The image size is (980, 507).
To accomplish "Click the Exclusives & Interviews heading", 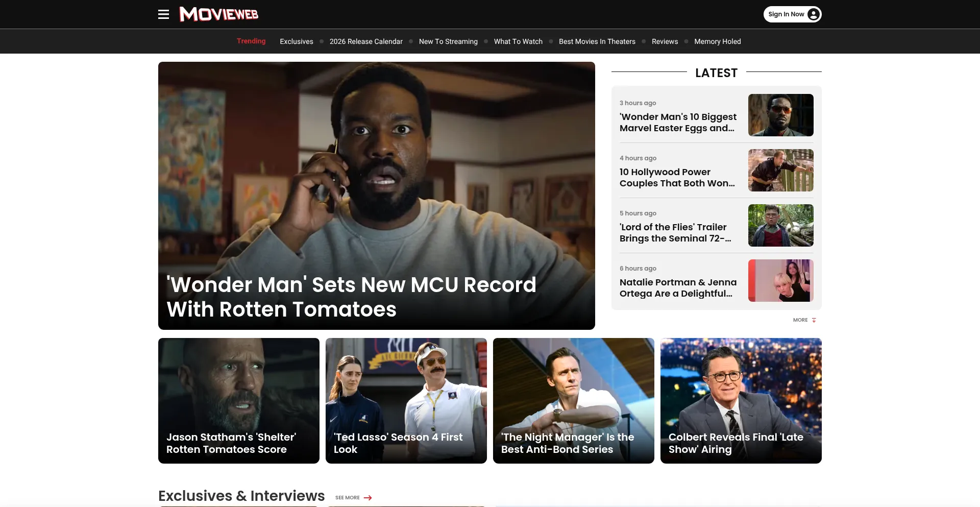I will pos(241,496).
